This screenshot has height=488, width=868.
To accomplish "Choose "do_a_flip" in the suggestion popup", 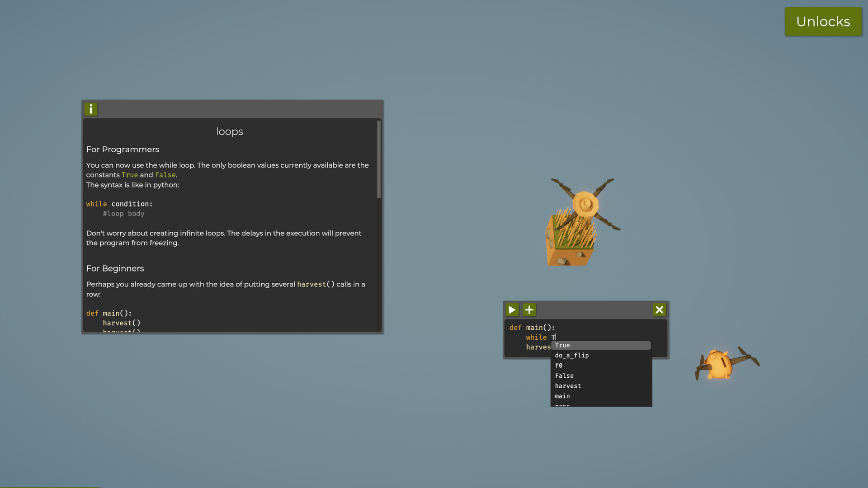I will [571, 355].
